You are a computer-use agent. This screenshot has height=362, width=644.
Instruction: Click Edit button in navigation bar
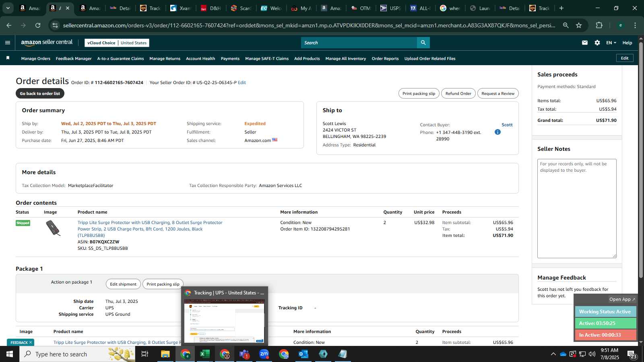(625, 58)
